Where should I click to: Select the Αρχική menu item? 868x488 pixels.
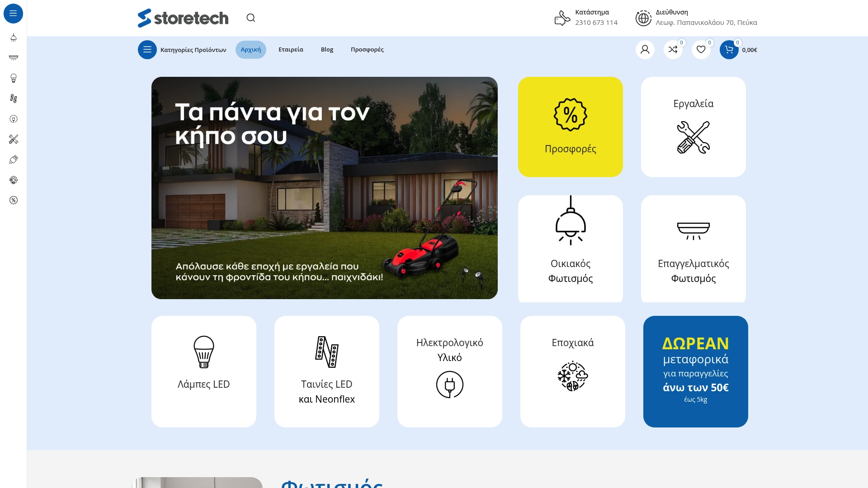(x=251, y=50)
